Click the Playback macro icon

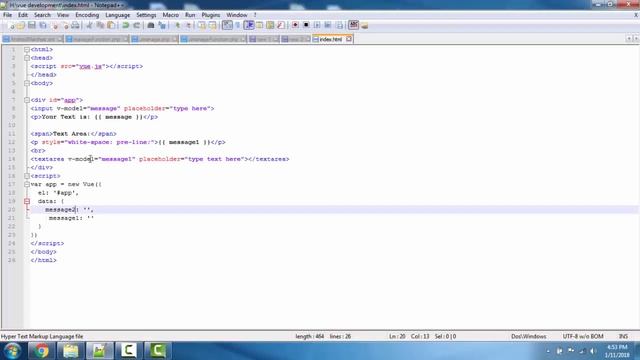pos(317,25)
